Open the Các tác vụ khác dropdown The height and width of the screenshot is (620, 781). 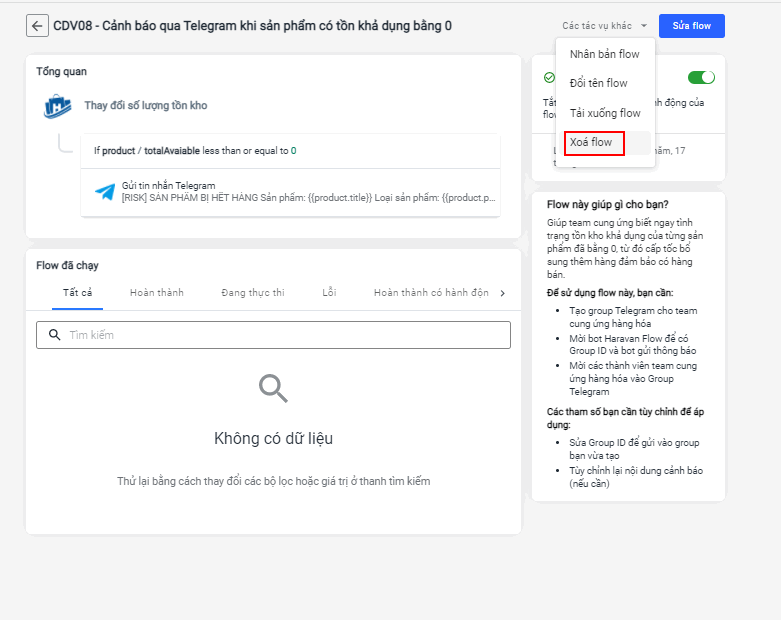605,26
